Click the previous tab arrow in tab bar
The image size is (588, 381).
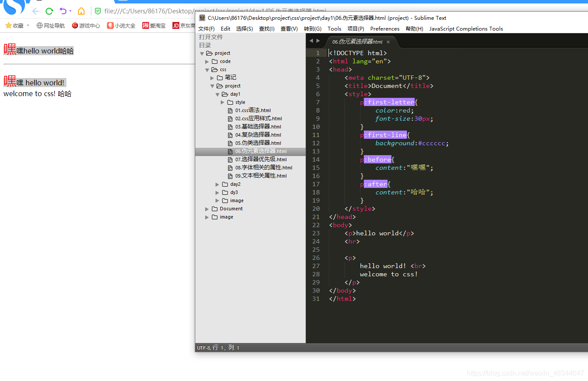(x=312, y=41)
